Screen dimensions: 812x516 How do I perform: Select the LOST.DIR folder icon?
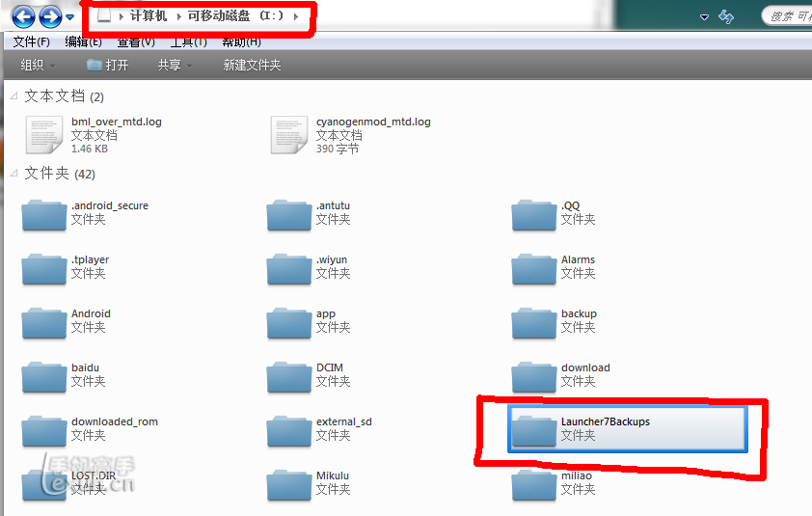44,485
